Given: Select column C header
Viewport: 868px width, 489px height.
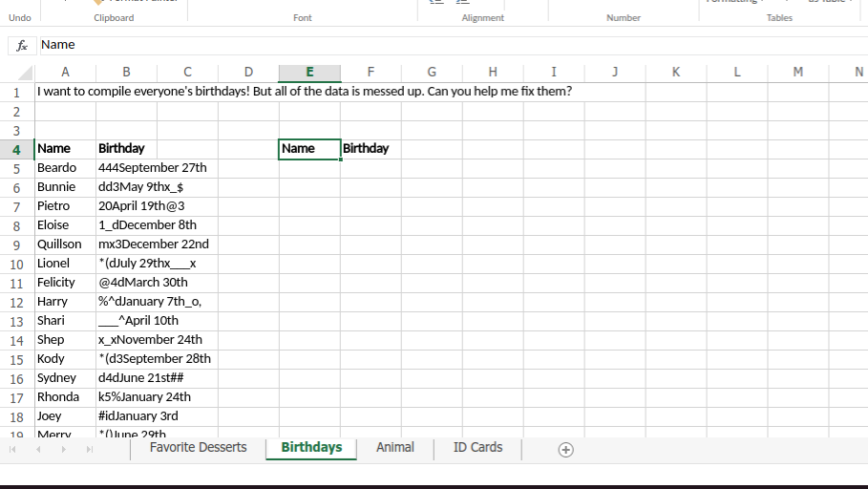Looking at the screenshot, I should (x=188, y=73).
